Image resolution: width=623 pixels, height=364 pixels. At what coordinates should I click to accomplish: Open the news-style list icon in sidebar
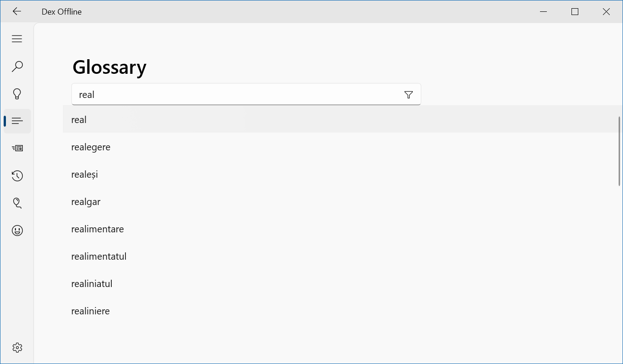tap(17, 148)
